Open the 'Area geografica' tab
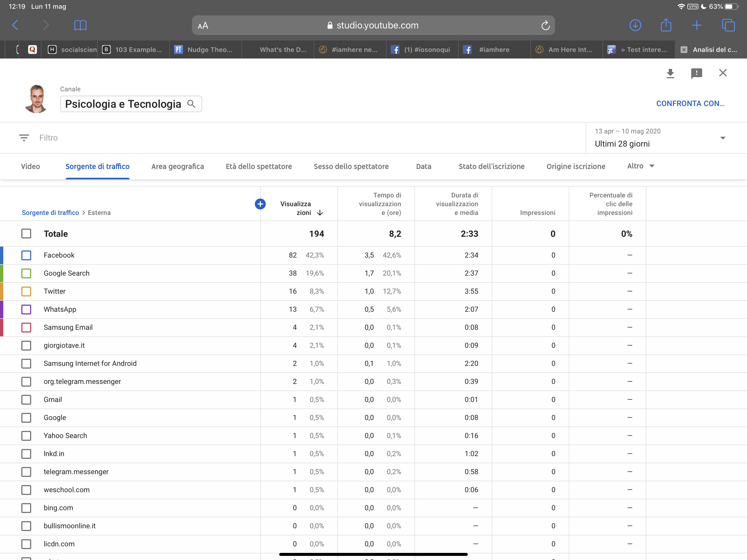The width and height of the screenshot is (747, 560). tap(178, 167)
